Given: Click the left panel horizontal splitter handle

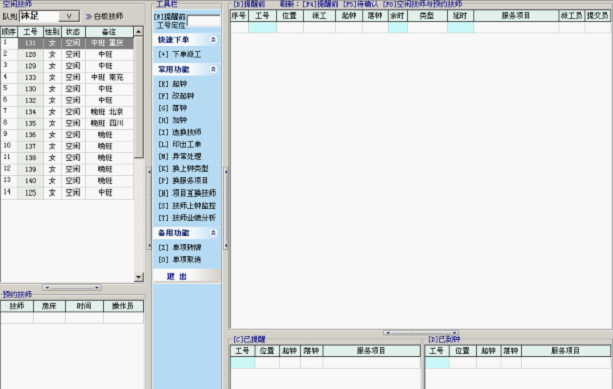Looking at the screenshot, I should [x=72, y=288].
